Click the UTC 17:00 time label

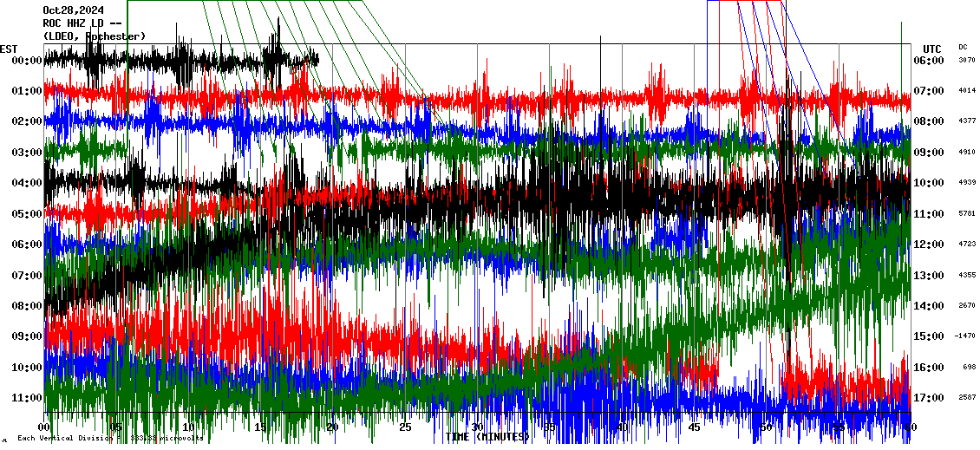(928, 398)
